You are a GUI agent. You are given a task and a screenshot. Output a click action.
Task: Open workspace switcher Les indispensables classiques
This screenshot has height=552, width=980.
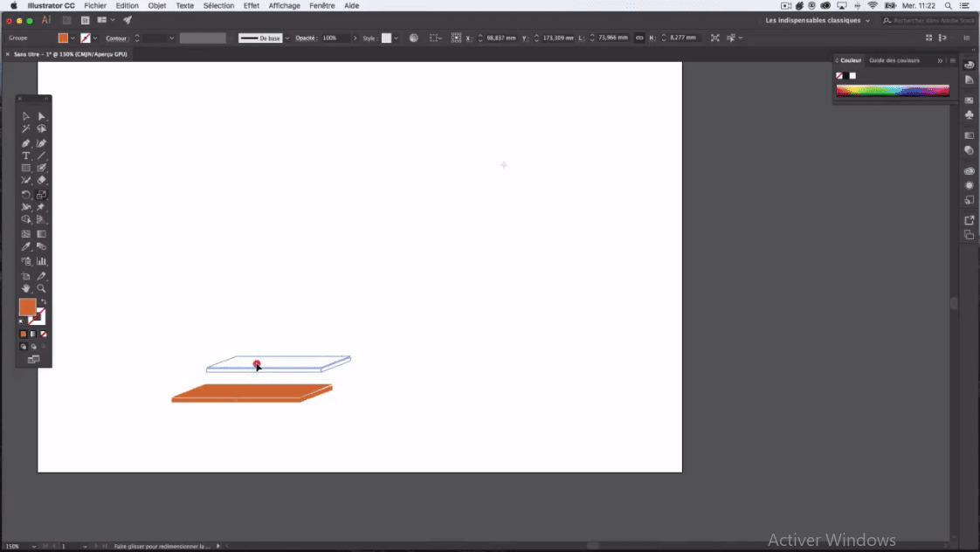click(x=817, y=21)
